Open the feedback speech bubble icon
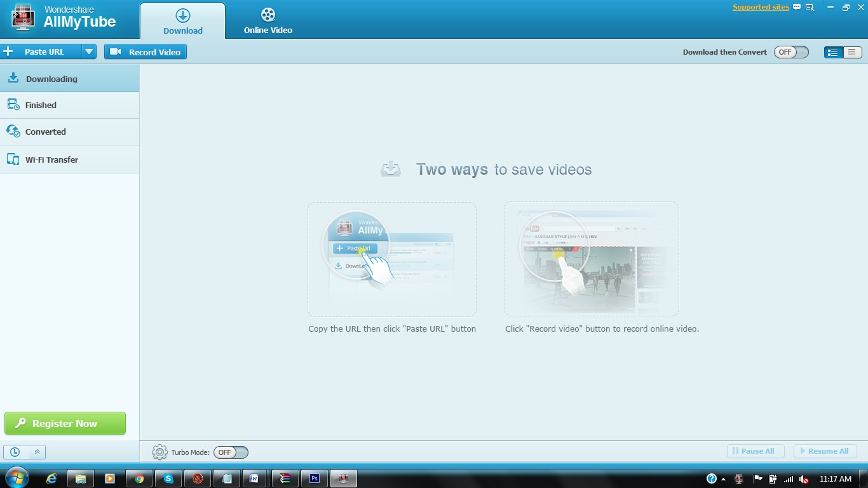Screen dimensions: 868x488 pos(797,8)
